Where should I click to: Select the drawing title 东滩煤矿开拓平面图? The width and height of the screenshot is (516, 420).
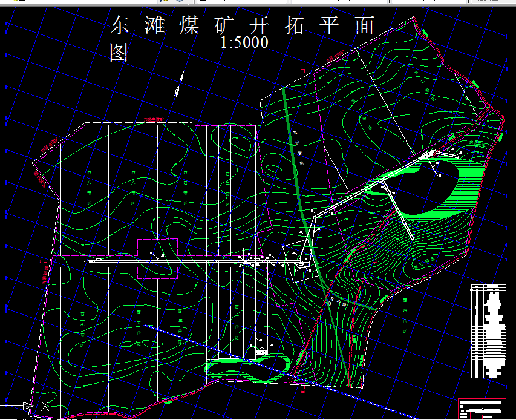[242, 38]
